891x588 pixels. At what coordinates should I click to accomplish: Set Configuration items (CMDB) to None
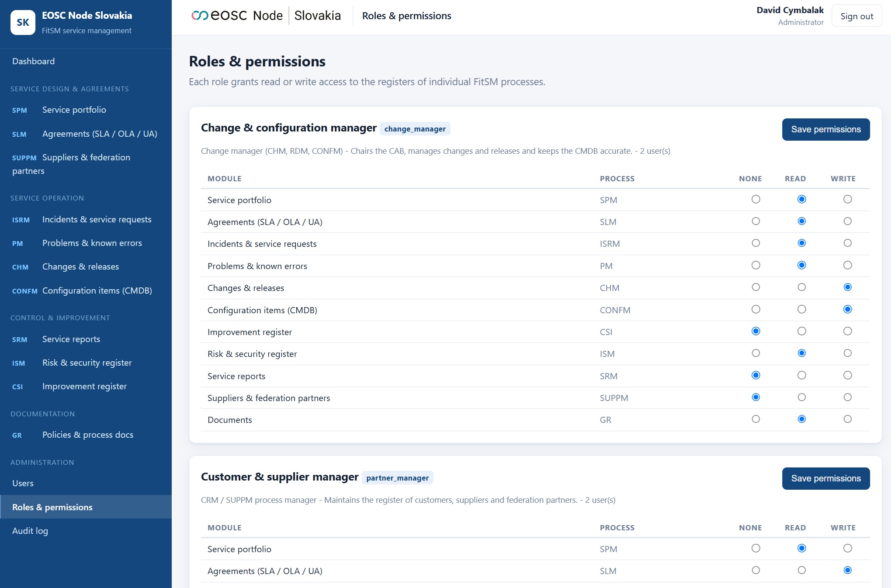click(756, 309)
